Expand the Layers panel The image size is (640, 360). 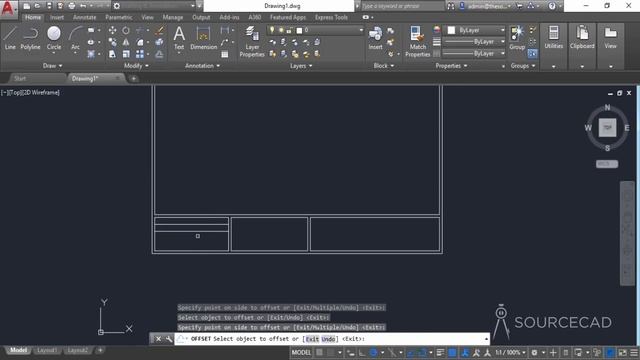(x=301, y=66)
